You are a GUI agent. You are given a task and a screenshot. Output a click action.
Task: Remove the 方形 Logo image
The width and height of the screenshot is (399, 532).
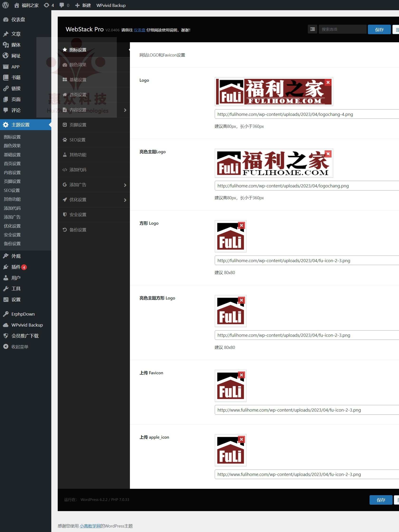242,225
